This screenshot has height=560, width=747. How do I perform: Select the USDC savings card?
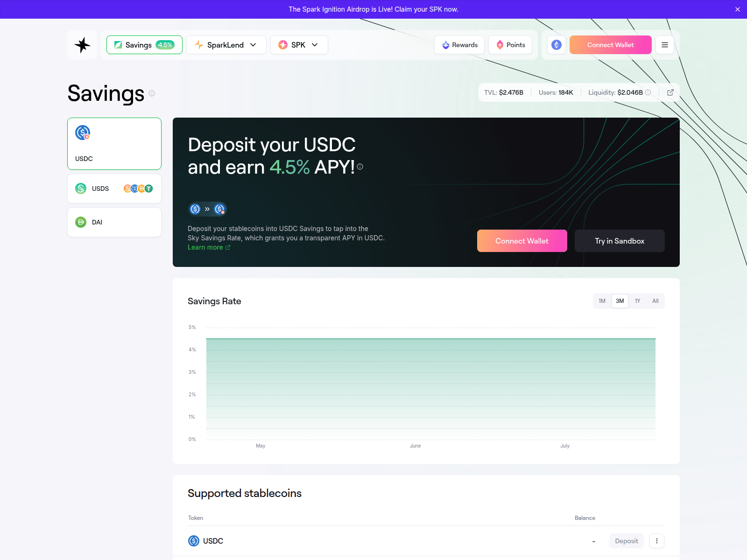tap(114, 144)
